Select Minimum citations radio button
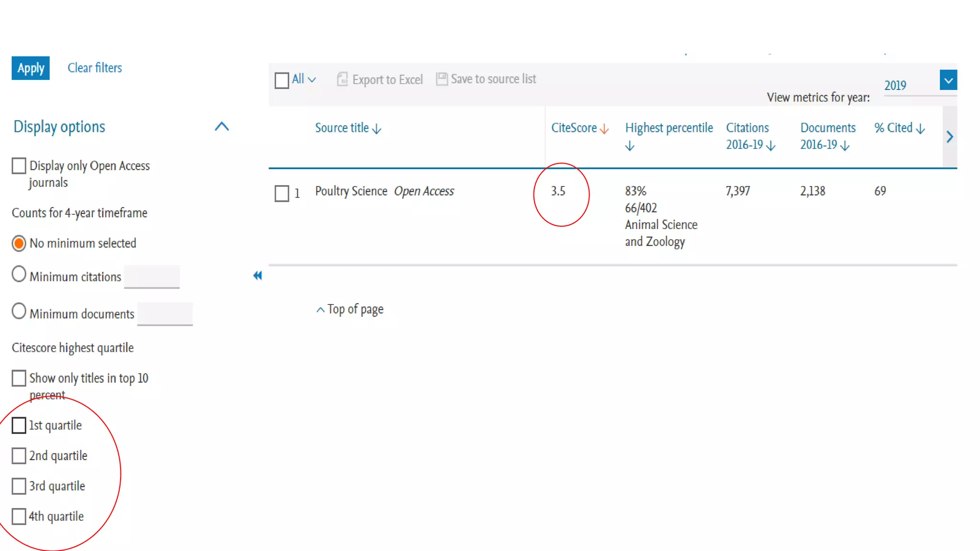Screen dimensions: 980x551 19,275
